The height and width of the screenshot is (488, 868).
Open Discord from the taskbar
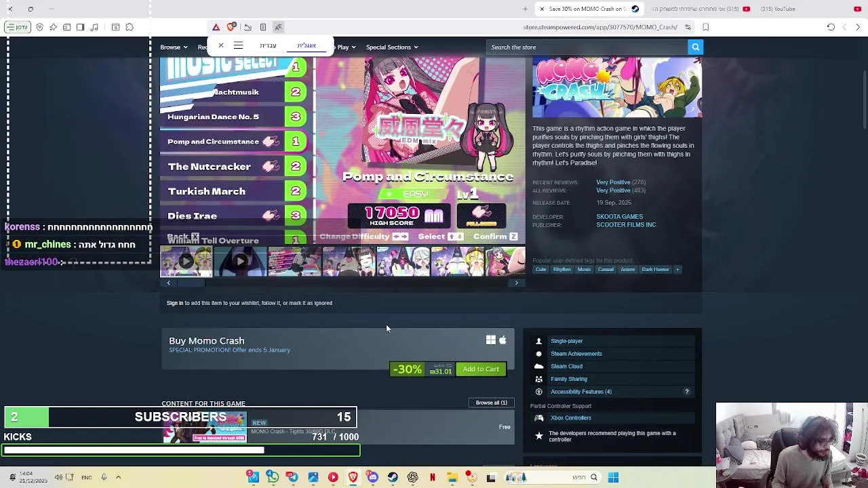coord(372,477)
